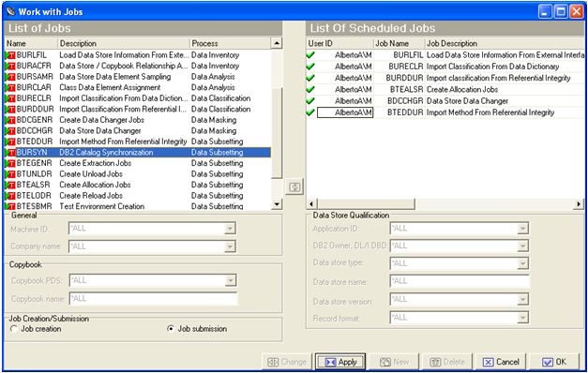The image size is (588, 373).
Task: Click the job icon beside BDCGENR
Action: point(10,120)
